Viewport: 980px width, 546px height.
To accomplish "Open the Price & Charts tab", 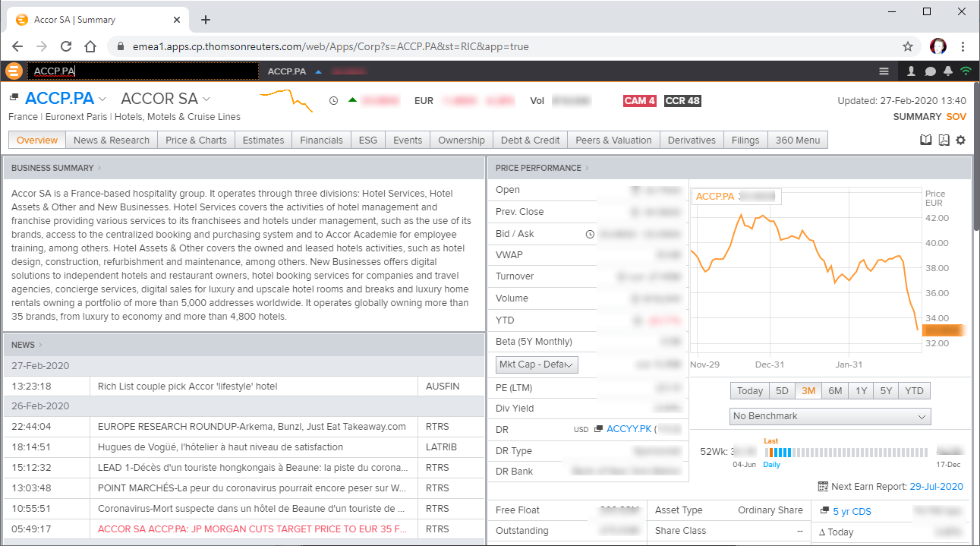I will pos(196,140).
